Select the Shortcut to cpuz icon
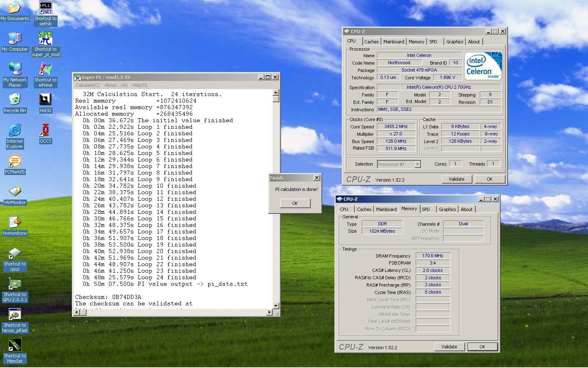Viewport: 588px width, 368px height. click(15, 259)
